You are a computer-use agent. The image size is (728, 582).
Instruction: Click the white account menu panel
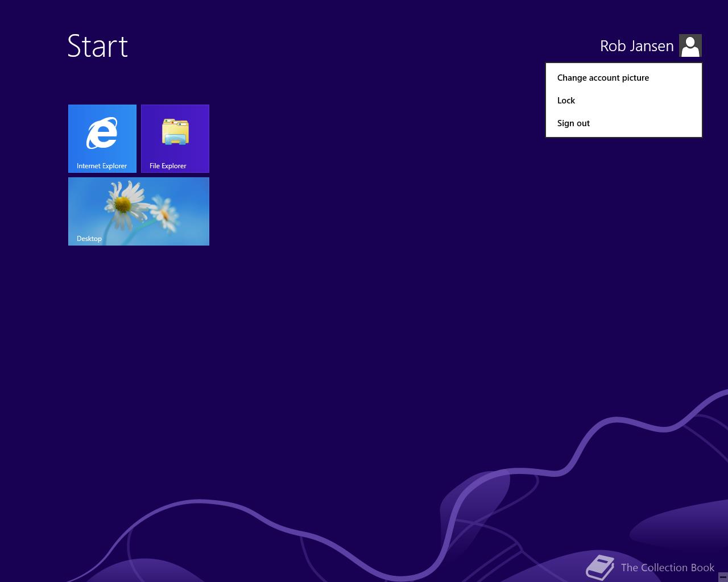tap(624, 99)
